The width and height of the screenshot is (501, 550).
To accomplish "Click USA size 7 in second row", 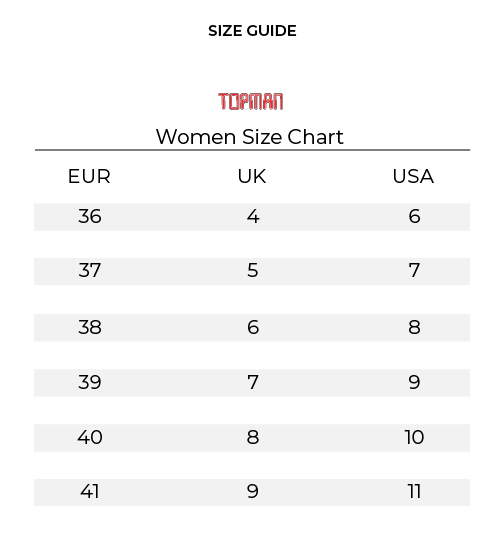I will click(414, 270).
